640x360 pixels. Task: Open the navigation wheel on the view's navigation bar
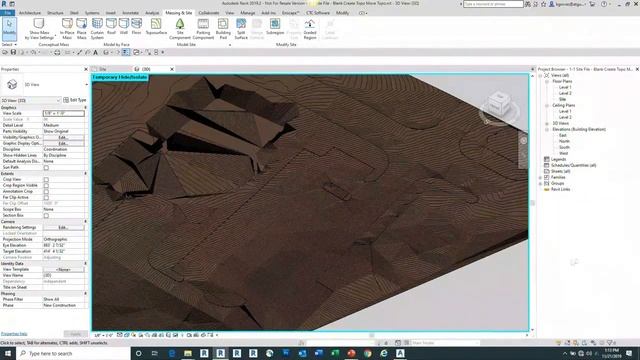tap(523, 140)
